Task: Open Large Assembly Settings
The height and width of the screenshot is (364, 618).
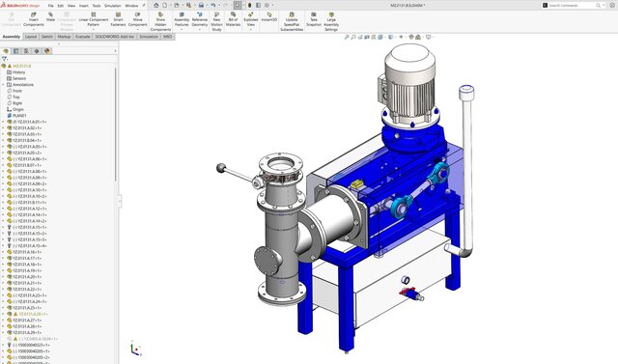Action: click(x=331, y=21)
